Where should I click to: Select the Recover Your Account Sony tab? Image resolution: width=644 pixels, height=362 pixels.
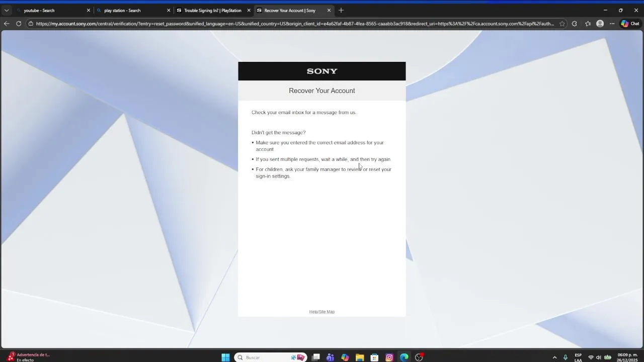[x=294, y=10]
